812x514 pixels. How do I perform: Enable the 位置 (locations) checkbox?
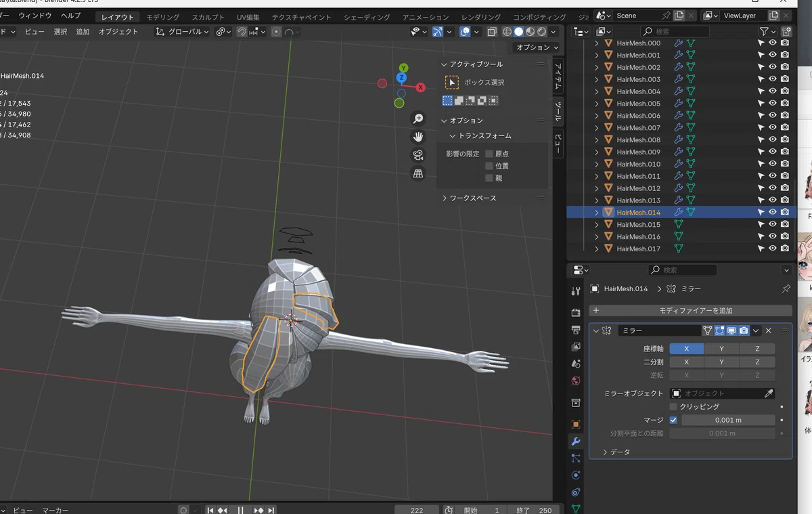[x=489, y=167]
